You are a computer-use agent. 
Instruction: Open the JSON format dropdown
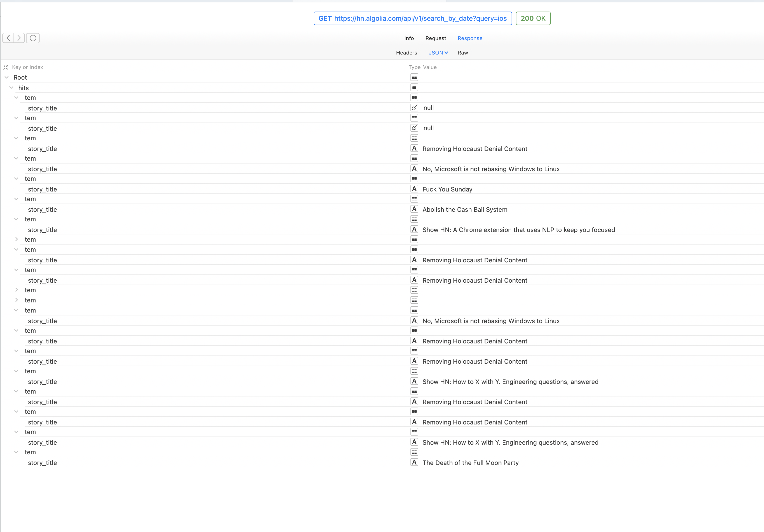pyautogui.click(x=438, y=53)
